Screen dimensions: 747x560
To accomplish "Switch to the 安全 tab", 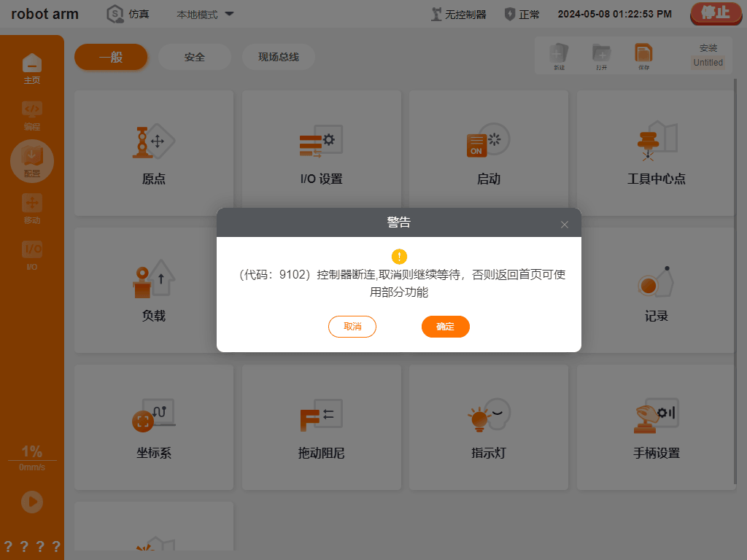I will (194, 57).
